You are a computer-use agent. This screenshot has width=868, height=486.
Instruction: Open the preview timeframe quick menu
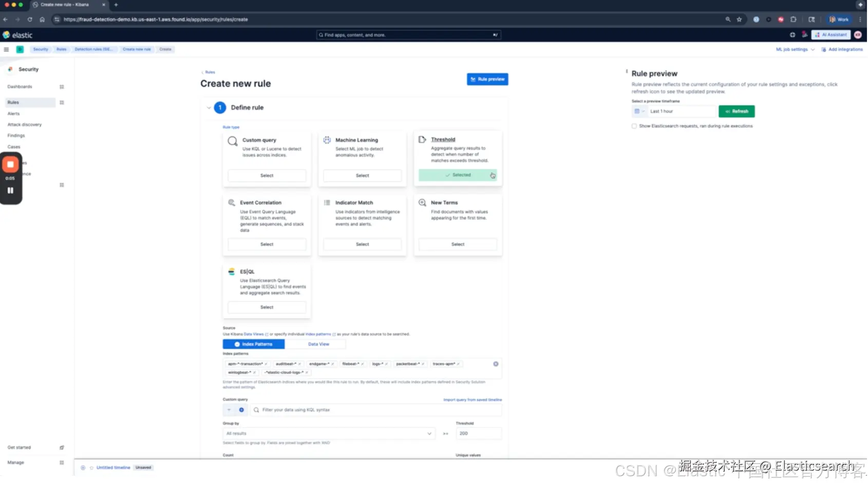pos(639,111)
